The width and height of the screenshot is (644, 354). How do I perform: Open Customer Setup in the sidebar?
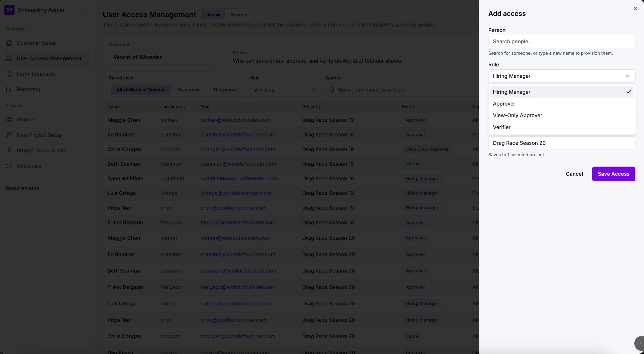click(46, 43)
